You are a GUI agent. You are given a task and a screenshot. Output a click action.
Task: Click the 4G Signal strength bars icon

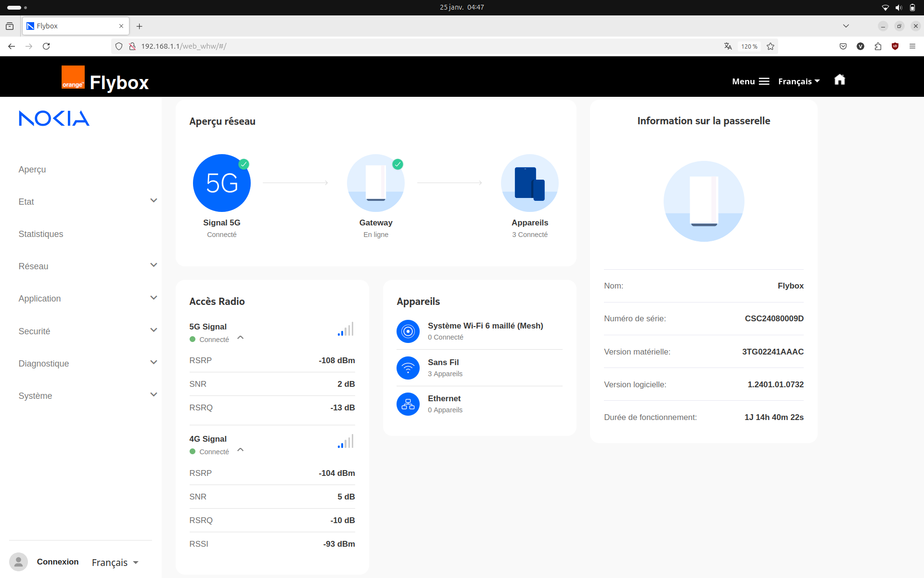tap(346, 441)
